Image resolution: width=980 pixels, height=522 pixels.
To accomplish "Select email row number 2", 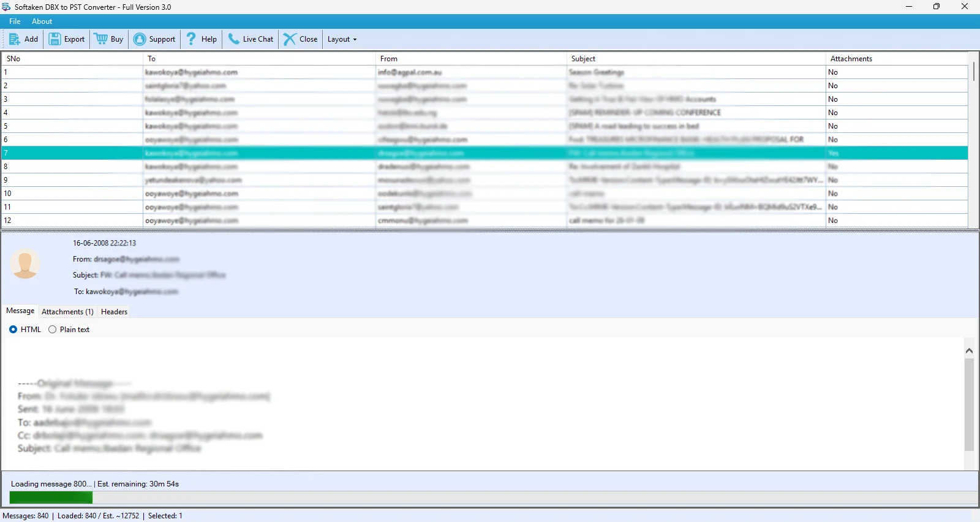I will point(484,86).
